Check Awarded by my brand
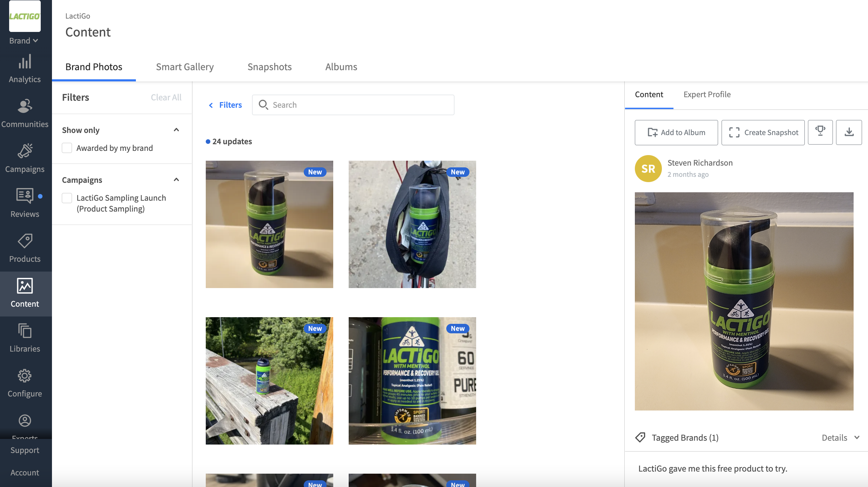This screenshot has height=487, width=868. point(67,148)
